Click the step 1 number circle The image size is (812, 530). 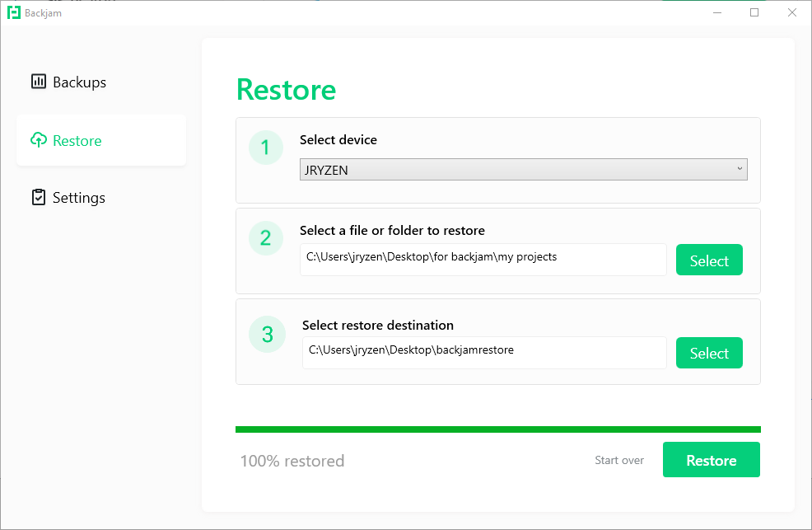pyautogui.click(x=265, y=148)
